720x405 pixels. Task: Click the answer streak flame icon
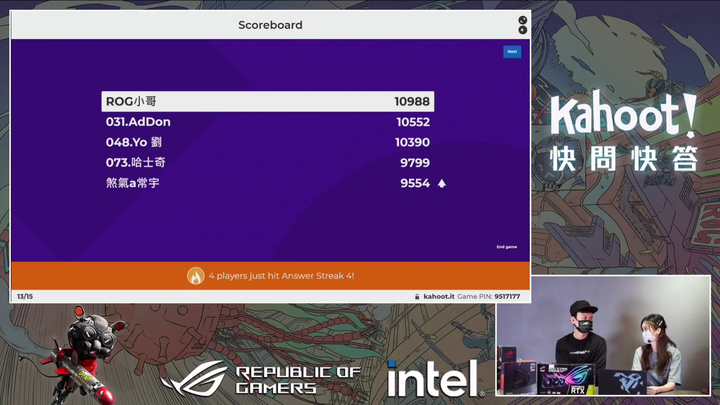pyautogui.click(x=196, y=276)
